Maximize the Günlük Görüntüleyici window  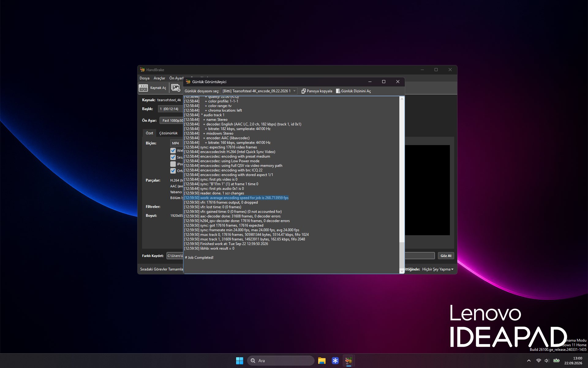click(383, 82)
